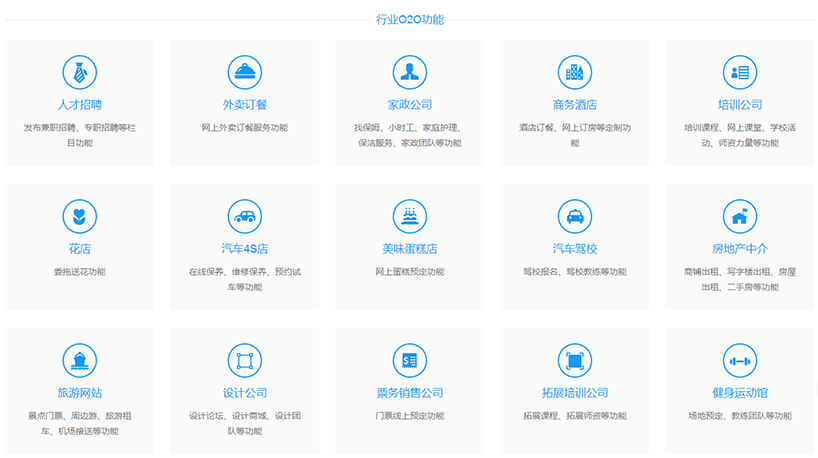Viewport: 818px width, 458px height.
Task: Click the frame icon above 设计公司
Action: point(244,360)
